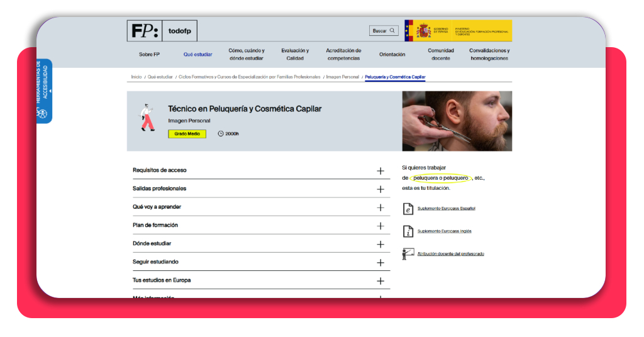Click the teacher icon beside Atribución docente
The width and height of the screenshot is (644, 337).
408,253
